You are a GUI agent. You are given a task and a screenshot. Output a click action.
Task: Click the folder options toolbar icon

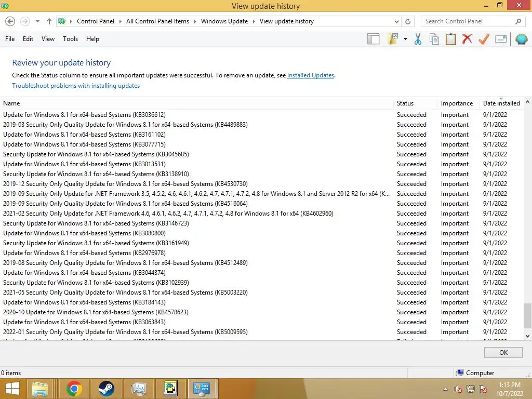[393, 39]
